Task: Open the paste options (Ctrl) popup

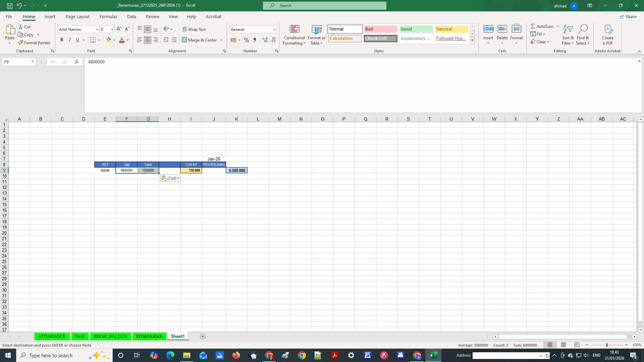Action: pos(170,178)
